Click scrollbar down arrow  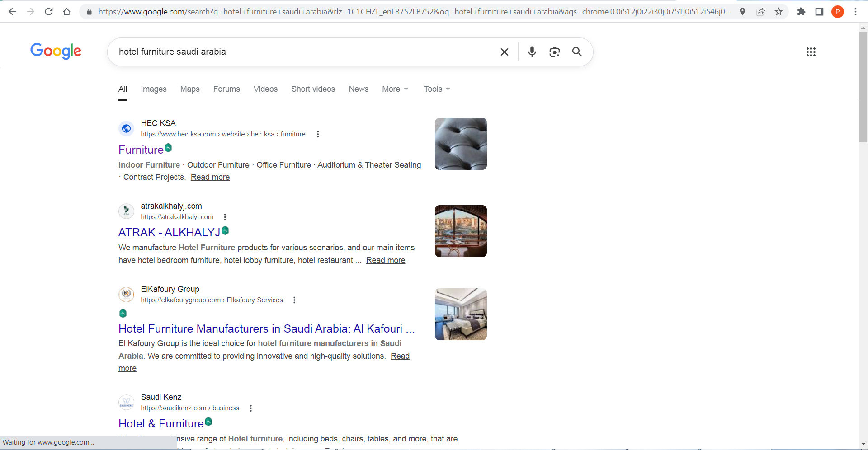click(863, 444)
